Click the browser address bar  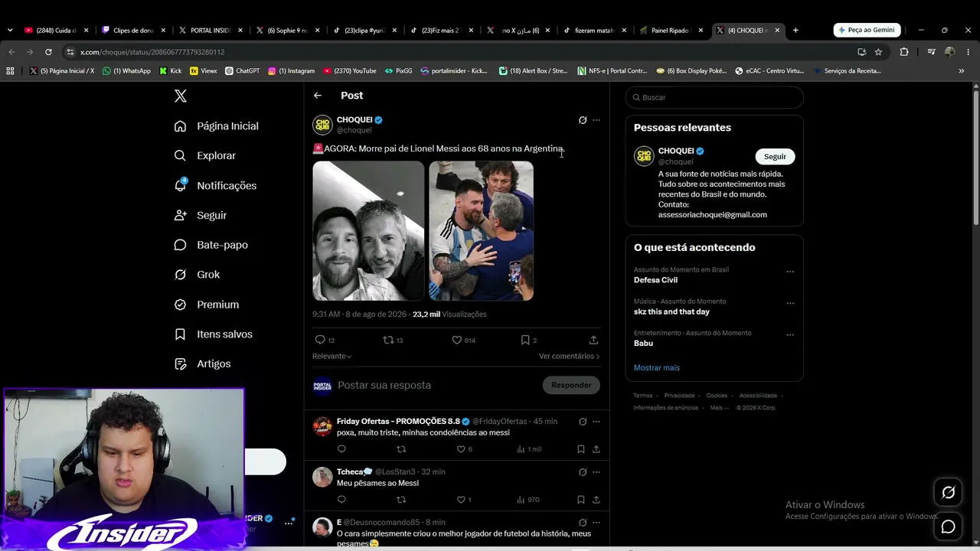pos(459,52)
